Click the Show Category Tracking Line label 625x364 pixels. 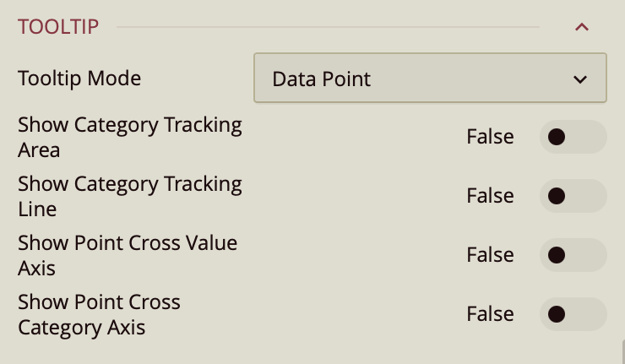pos(129,196)
